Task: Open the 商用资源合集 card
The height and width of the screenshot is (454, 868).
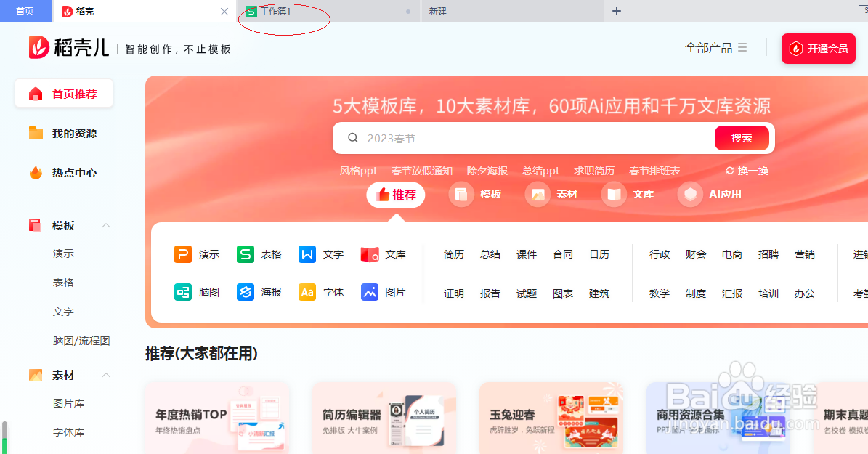Action: (718, 418)
